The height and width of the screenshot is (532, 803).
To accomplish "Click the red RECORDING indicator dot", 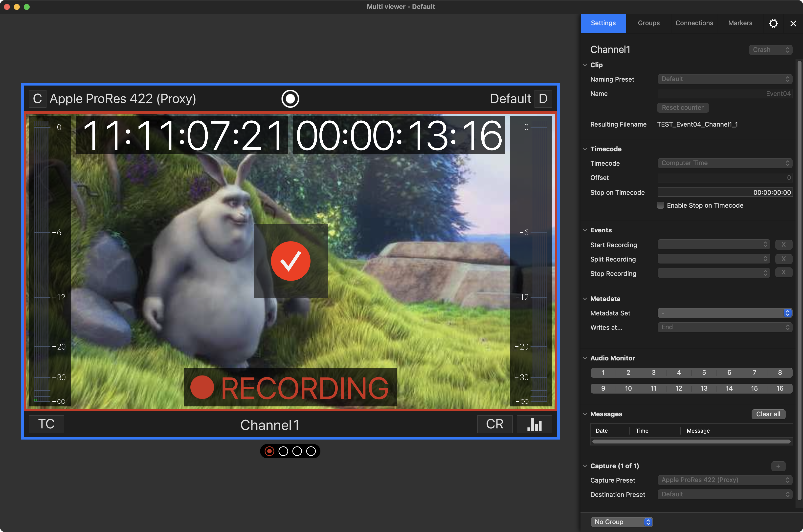I will tap(202, 387).
